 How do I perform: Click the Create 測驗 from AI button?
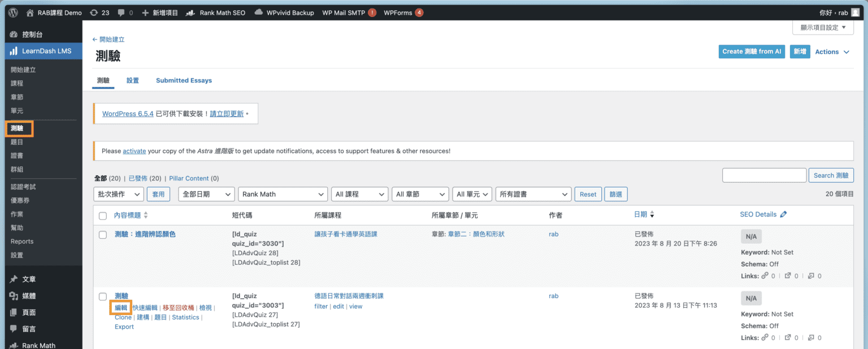point(752,51)
